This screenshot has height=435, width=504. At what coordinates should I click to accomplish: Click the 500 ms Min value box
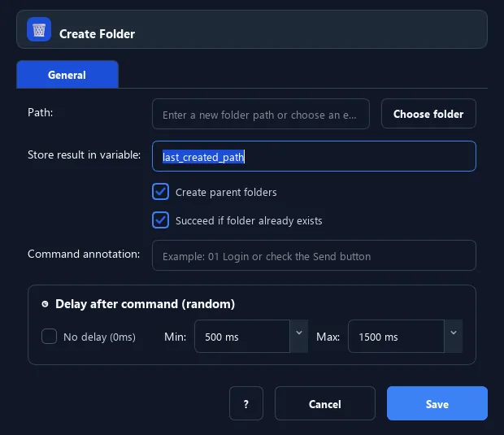click(x=242, y=337)
